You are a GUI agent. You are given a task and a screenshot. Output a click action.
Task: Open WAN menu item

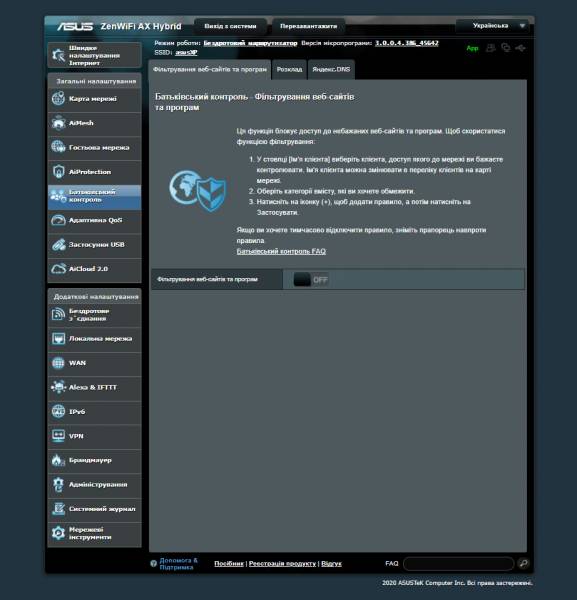click(95, 363)
